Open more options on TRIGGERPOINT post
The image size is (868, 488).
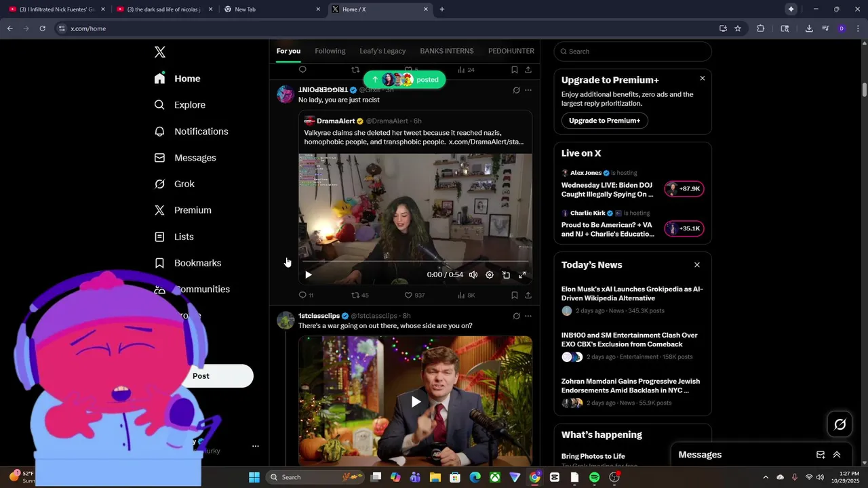pos(528,90)
